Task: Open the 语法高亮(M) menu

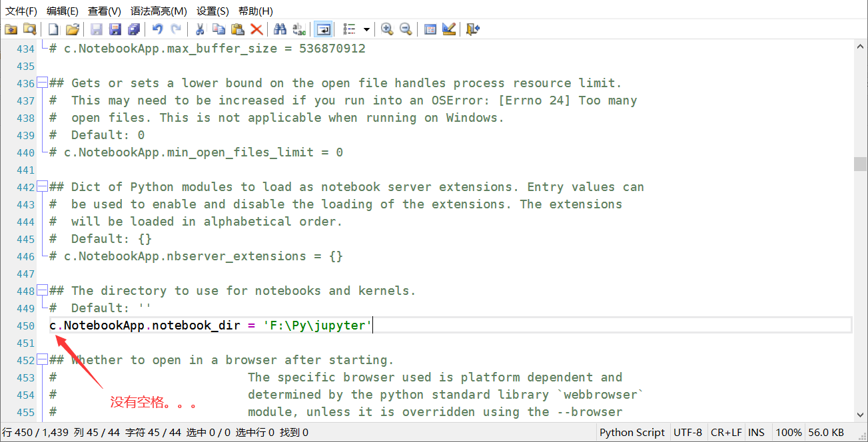Action: (x=159, y=11)
